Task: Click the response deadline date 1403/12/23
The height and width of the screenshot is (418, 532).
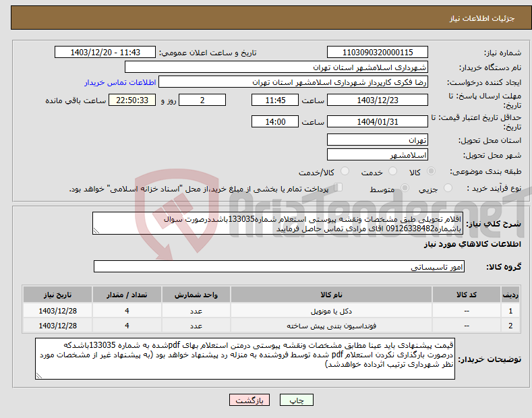Action: [x=378, y=100]
